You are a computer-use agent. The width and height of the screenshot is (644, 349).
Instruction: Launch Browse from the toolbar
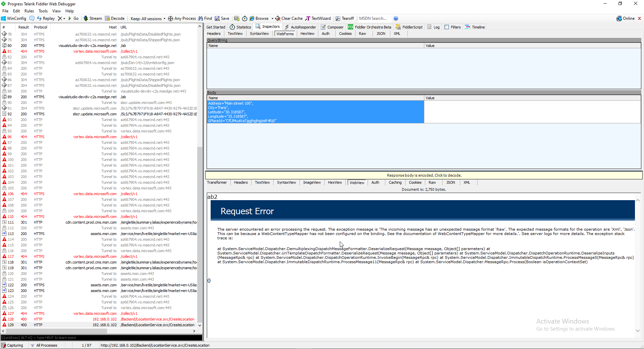[x=259, y=18]
